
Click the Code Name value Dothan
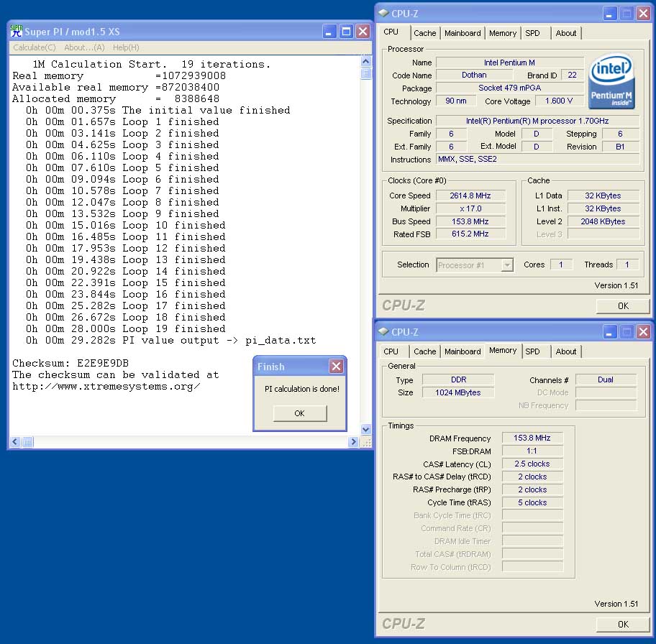coord(474,75)
